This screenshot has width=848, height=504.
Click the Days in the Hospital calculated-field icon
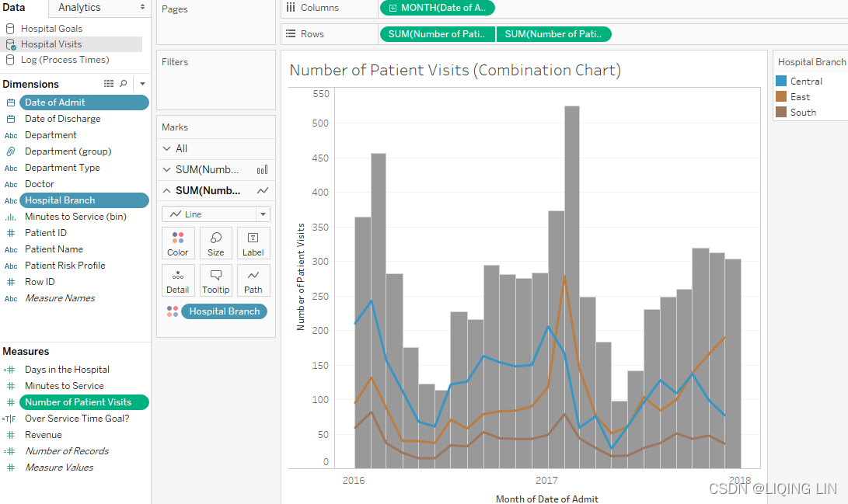coord(9,370)
